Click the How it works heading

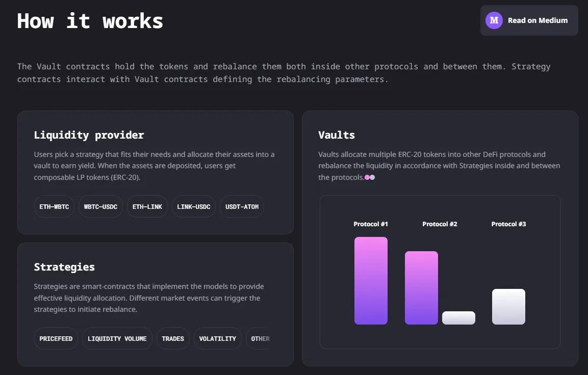(x=90, y=20)
